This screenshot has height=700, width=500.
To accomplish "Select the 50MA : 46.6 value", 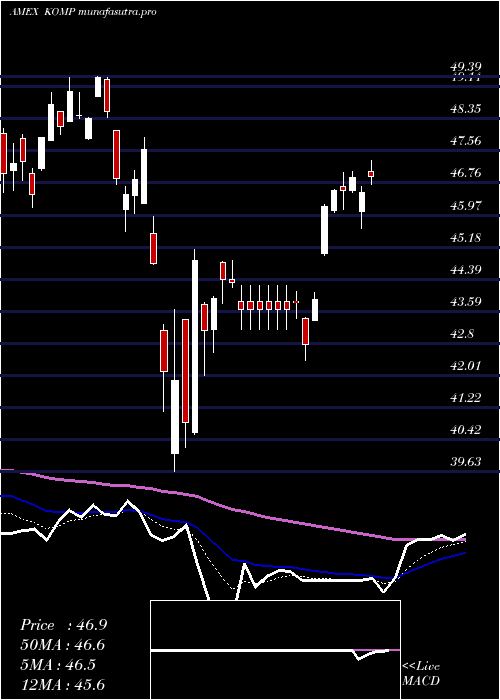I will point(63,645).
